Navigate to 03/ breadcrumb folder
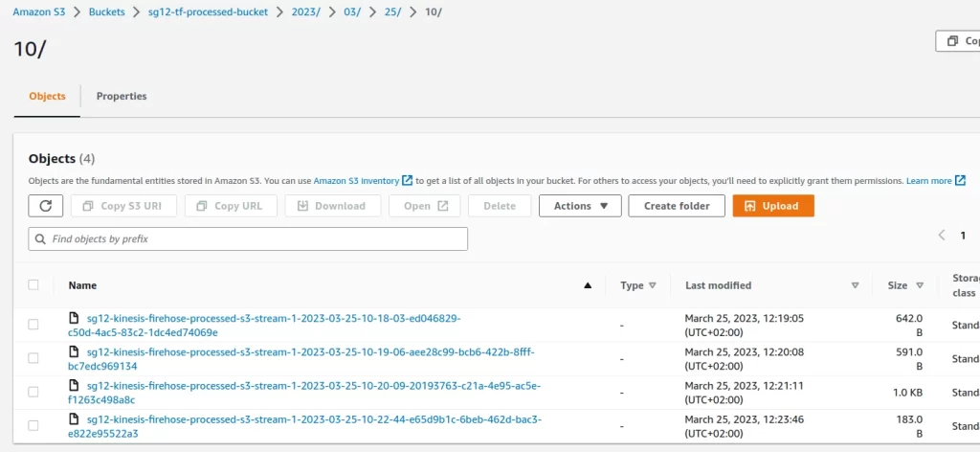Viewport: 980px width, 452px height. pos(352,11)
